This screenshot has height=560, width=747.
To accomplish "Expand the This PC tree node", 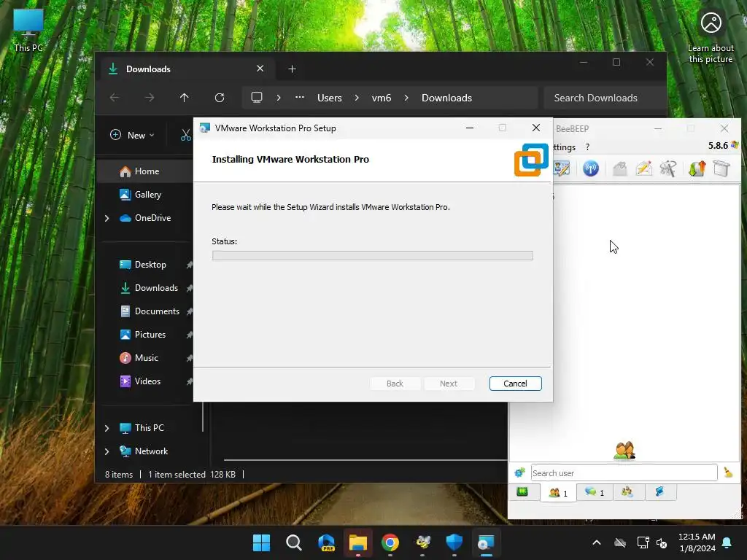I will pyautogui.click(x=107, y=428).
